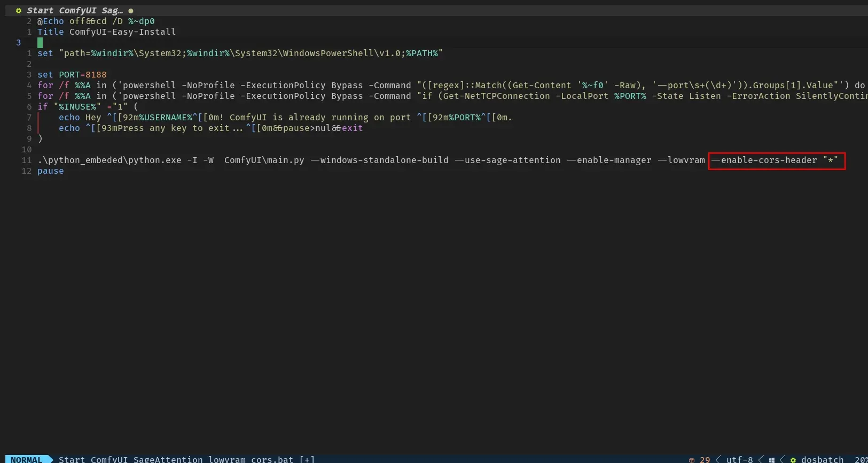Click the 'dosbatch' filetype label
868x463 pixels.
pos(822,459)
